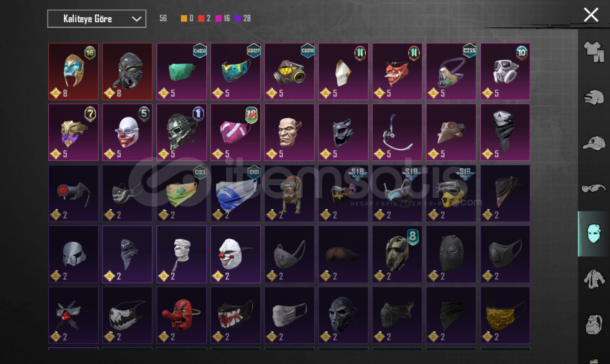The image size is (610, 364).
Task: Switch to the sunglasses category icon
Action: (x=594, y=188)
